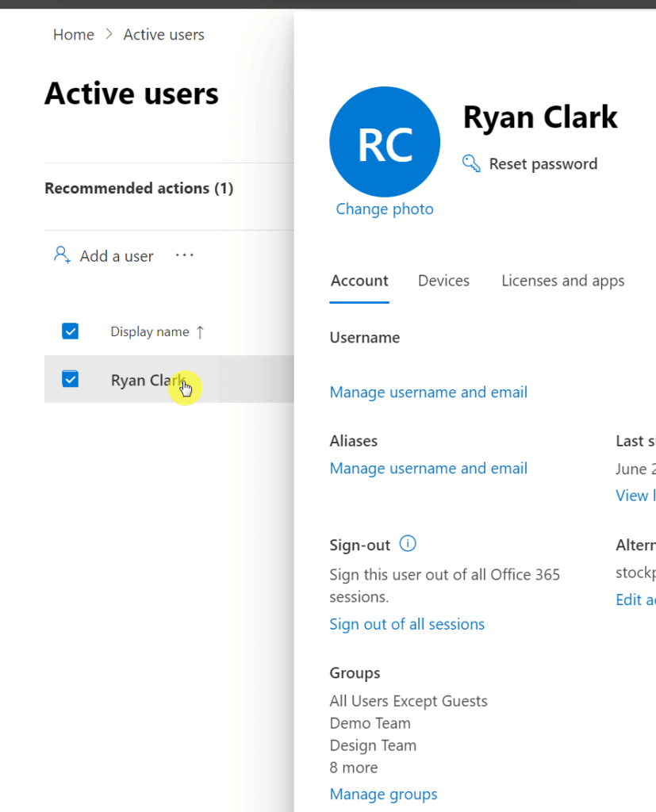Click the key icon for Reset password
This screenshot has width=656, height=812.
471,163
